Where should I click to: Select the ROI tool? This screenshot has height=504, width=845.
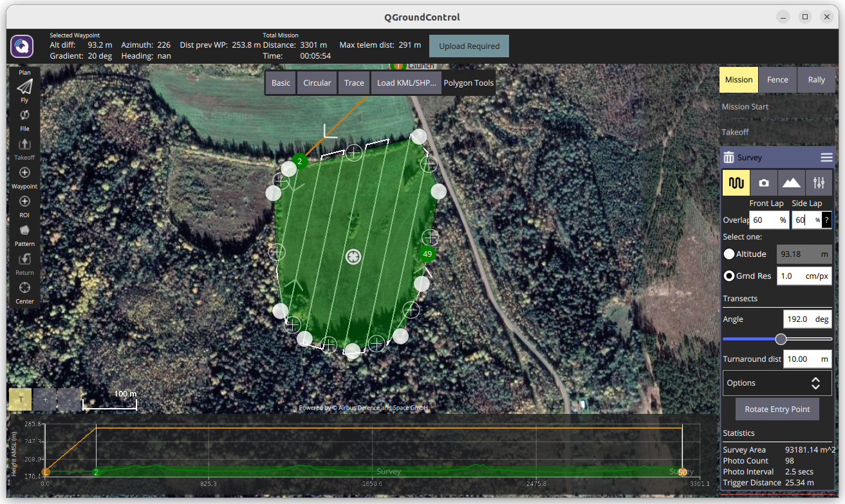[x=24, y=201]
